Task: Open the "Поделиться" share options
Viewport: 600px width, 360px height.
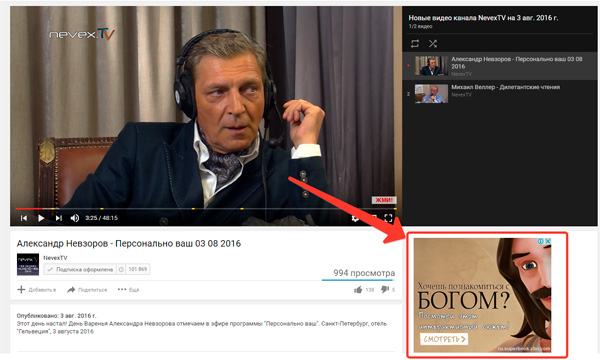Action: tap(87, 290)
